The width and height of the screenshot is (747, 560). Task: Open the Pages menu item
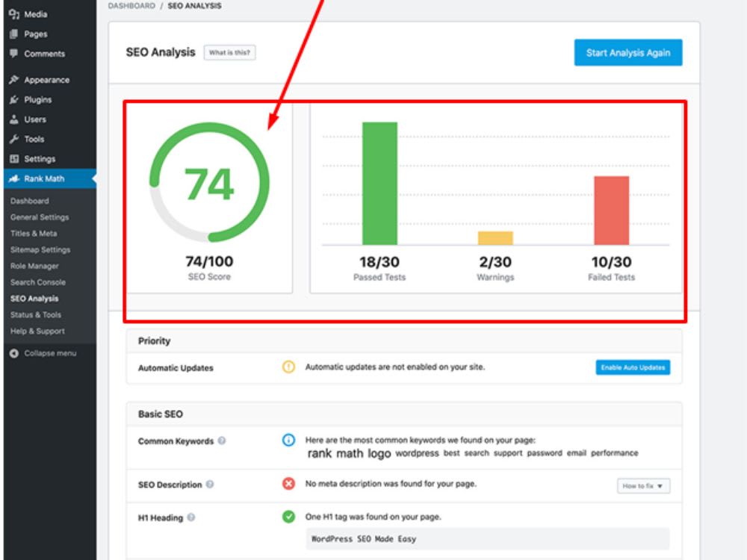click(x=49, y=34)
